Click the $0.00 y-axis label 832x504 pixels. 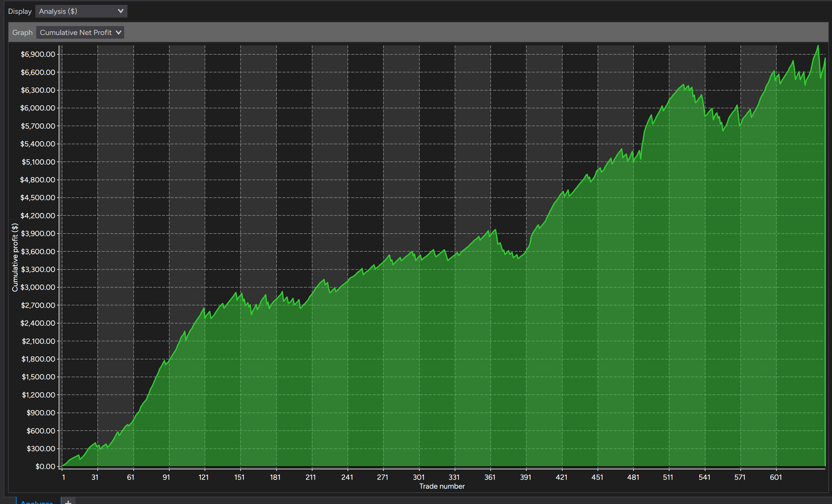pos(45,467)
